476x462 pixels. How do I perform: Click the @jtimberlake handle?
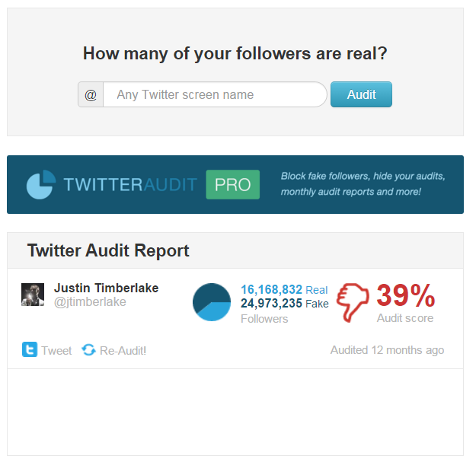(90, 302)
